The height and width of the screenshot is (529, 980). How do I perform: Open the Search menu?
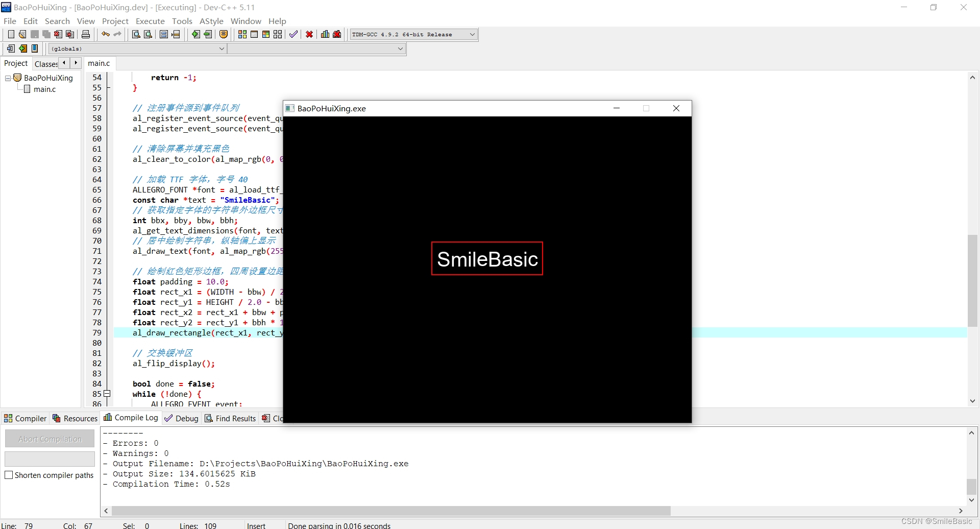(57, 21)
